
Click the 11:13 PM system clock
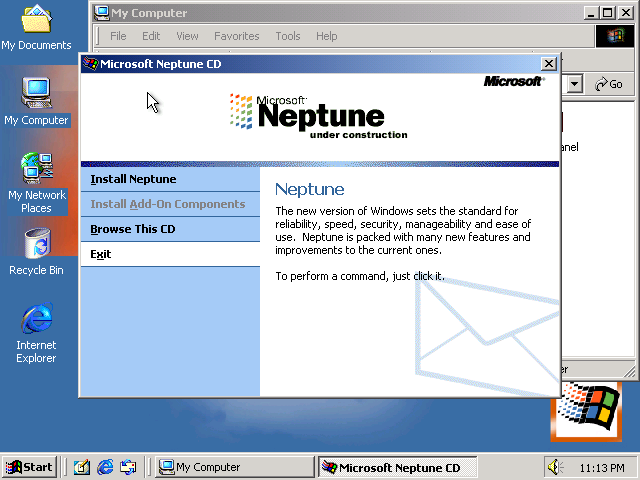tap(602, 468)
